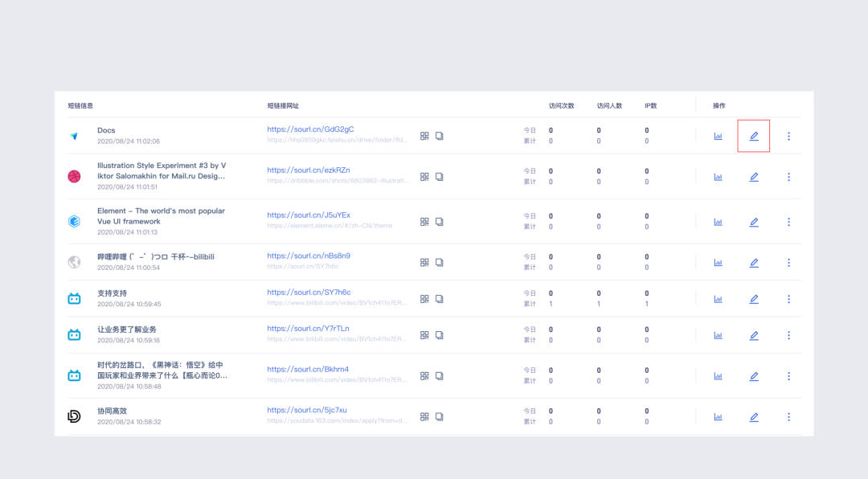Open more options for Docs row

(789, 136)
